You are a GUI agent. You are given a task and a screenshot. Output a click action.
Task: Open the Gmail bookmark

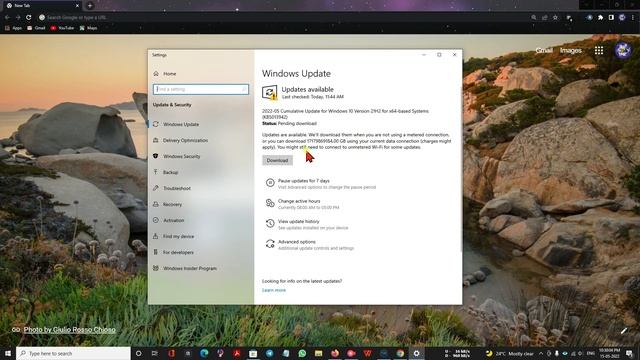(x=36, y=28)
